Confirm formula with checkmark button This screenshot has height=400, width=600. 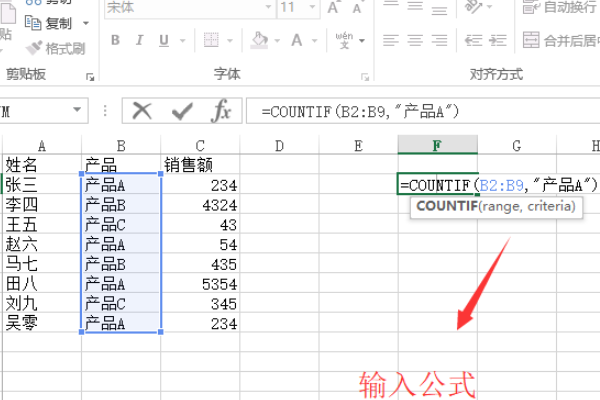[x=182, y=111]
